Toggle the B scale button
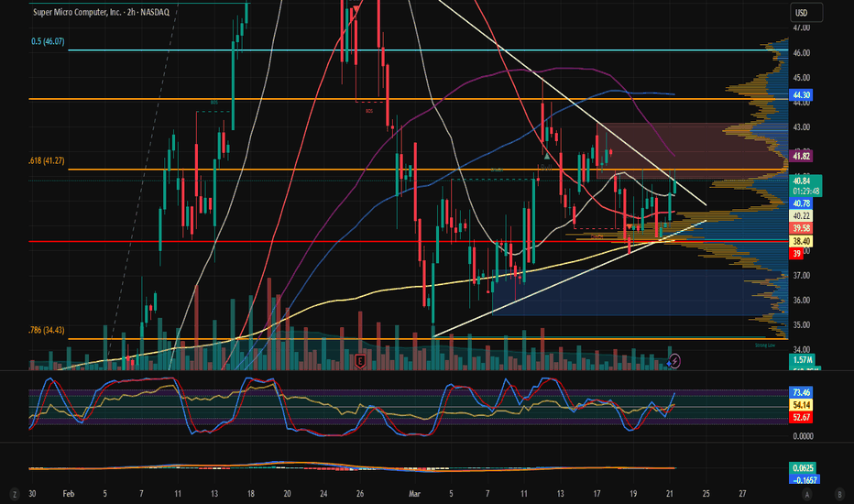 [839, 494]
